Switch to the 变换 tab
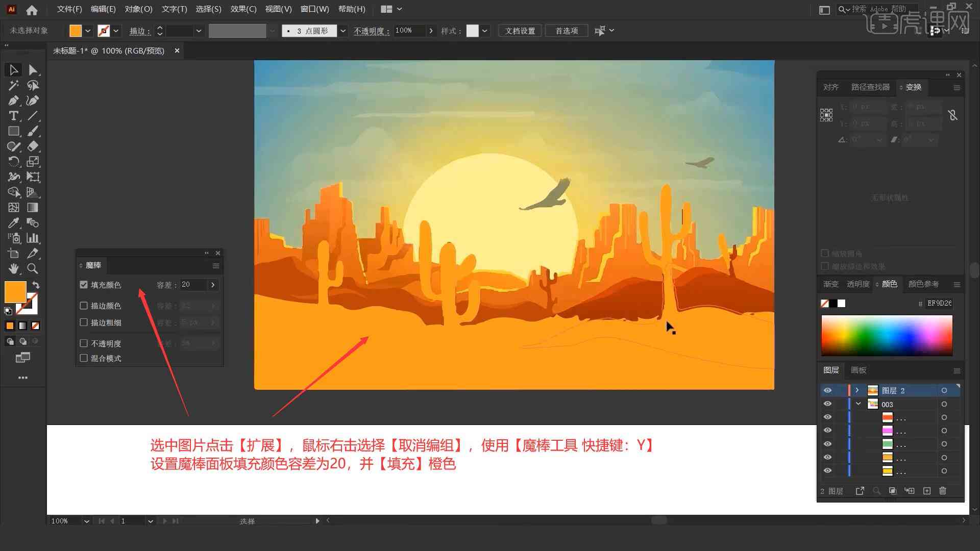The image size is (980, 551). pos(913,87)
